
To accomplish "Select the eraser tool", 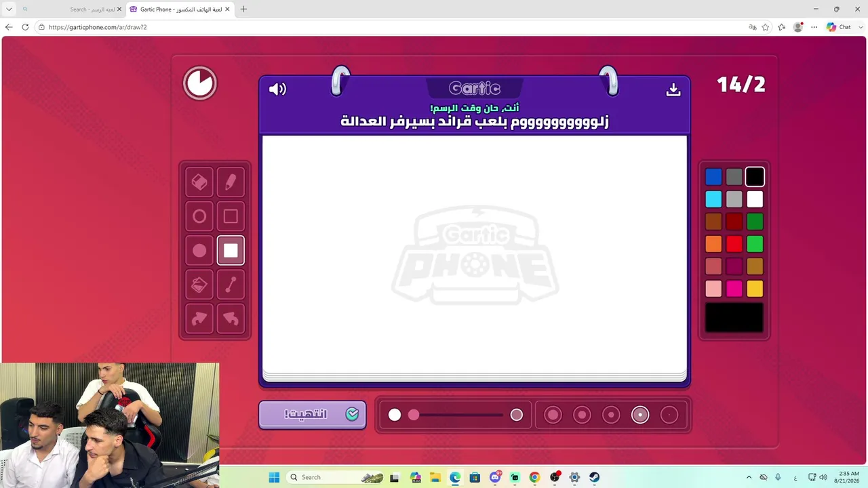I will [x=199, y=182].
